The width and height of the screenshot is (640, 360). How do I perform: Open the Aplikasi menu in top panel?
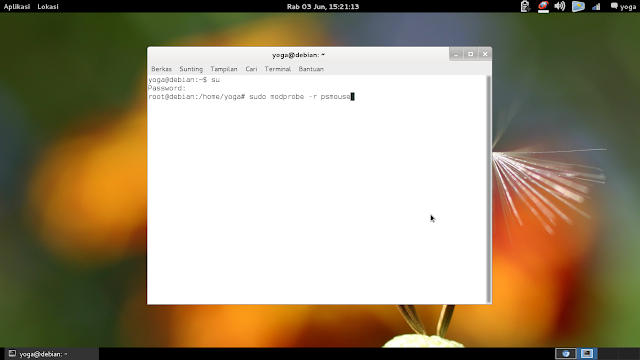(17, 7)
